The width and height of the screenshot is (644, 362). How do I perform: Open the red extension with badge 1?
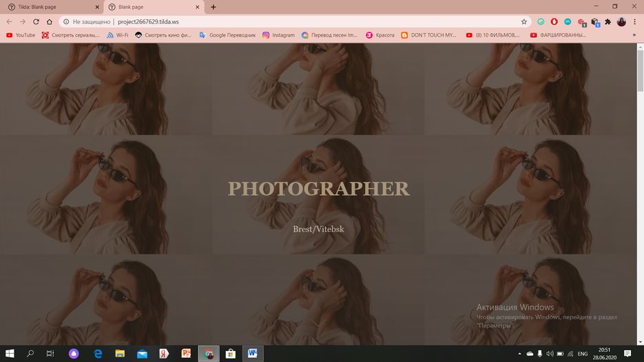point(581,22)
